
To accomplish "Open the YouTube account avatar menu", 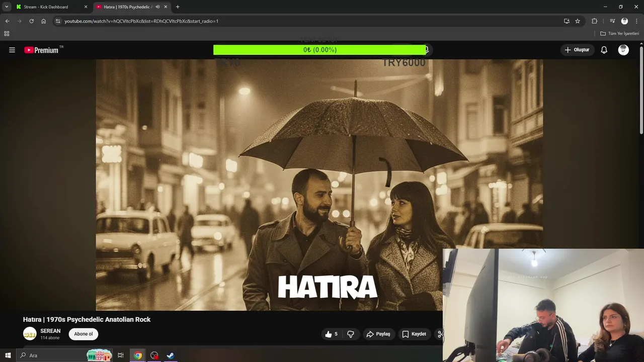I will (x=623, y=50).
